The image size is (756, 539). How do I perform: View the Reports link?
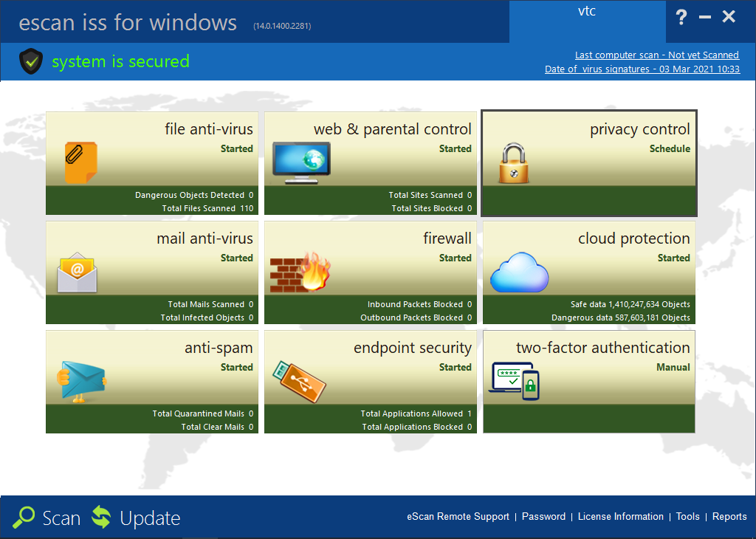point(729,517)
